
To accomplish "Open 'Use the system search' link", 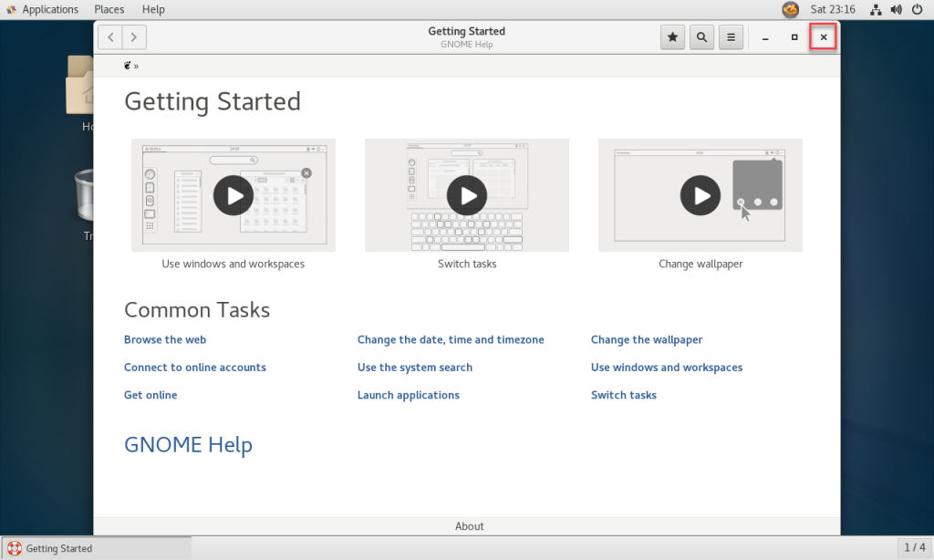I will 415,367.
